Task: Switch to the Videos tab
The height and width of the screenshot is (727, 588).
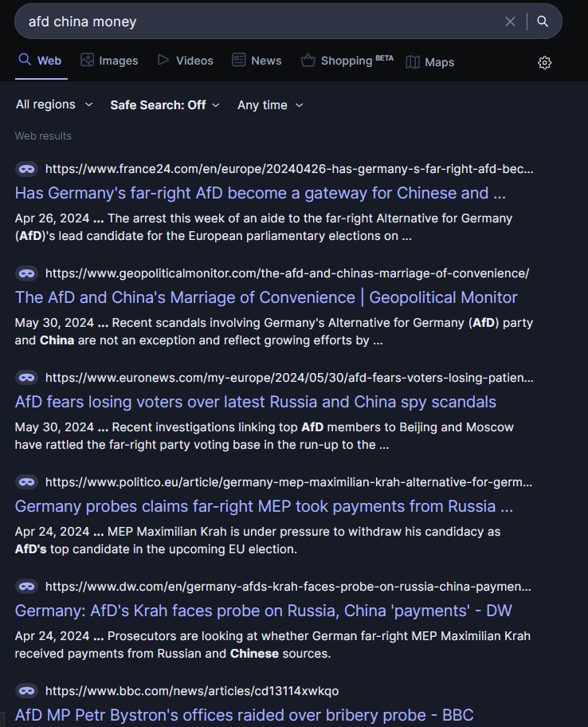Action: coord(186,61)
